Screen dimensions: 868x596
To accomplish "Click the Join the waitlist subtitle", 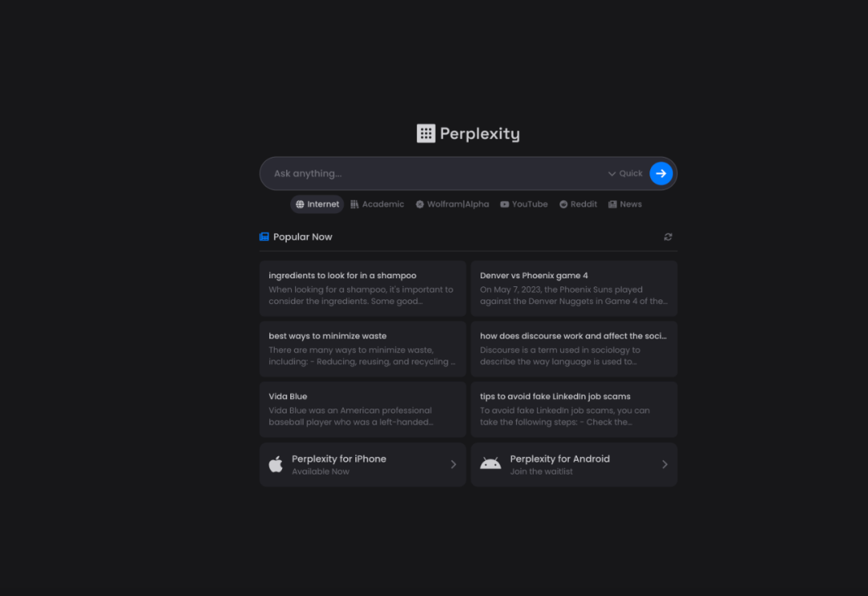I will [x=542, y=471].
